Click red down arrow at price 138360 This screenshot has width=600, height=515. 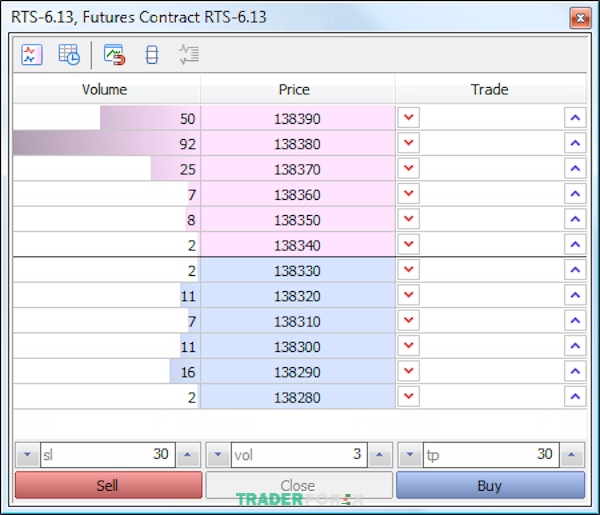(409, 193)
